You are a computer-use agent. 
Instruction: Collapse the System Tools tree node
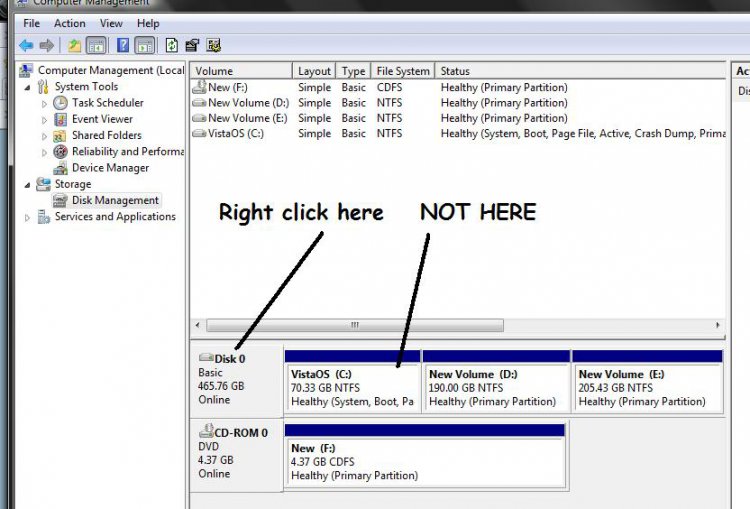(27, 88)
